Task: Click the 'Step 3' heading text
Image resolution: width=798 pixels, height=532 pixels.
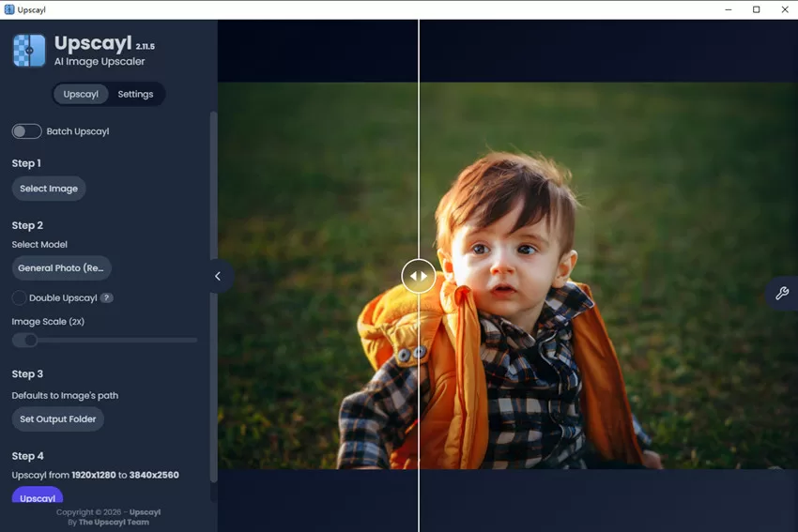Action: [27, 373]
